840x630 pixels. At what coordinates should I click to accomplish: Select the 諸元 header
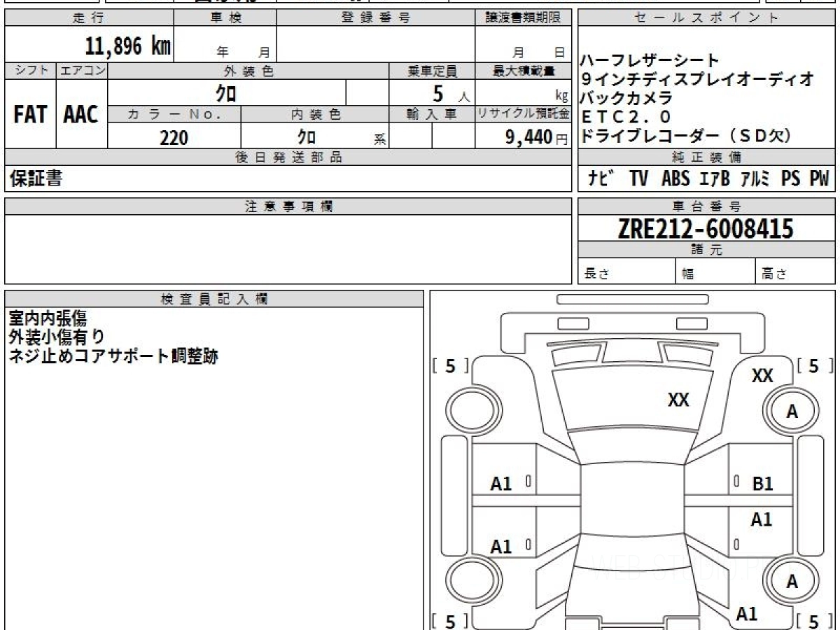tap(706, 251)
